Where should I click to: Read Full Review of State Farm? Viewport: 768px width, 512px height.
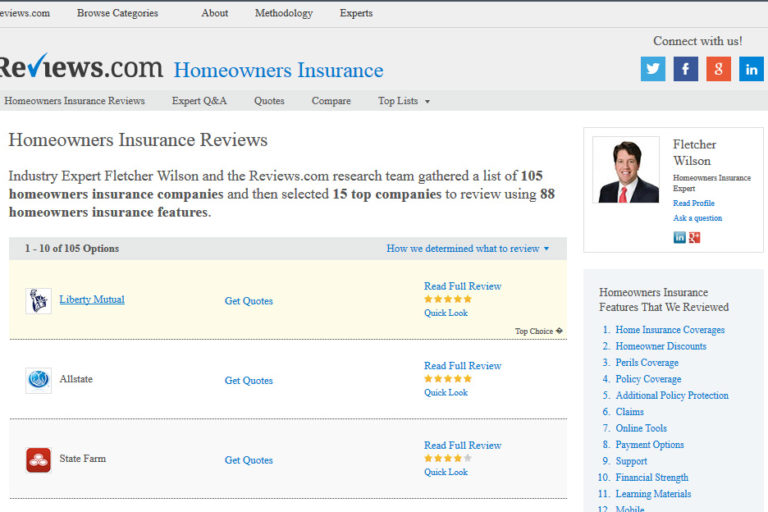(462, 445)
